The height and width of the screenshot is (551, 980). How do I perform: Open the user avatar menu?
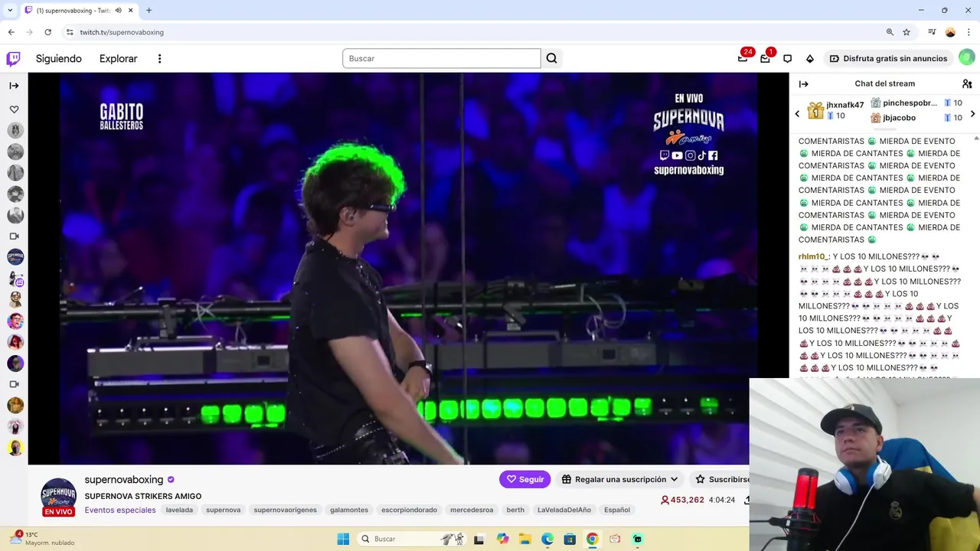[966, 58]
